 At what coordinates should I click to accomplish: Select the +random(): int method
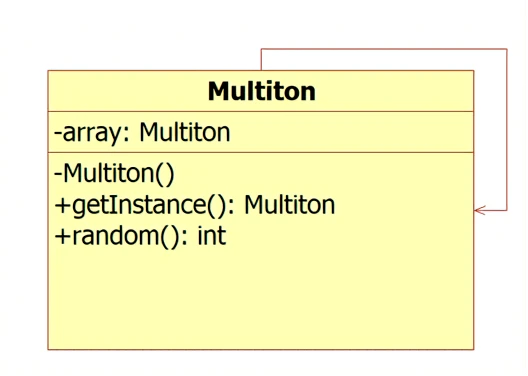coord(140,236)
